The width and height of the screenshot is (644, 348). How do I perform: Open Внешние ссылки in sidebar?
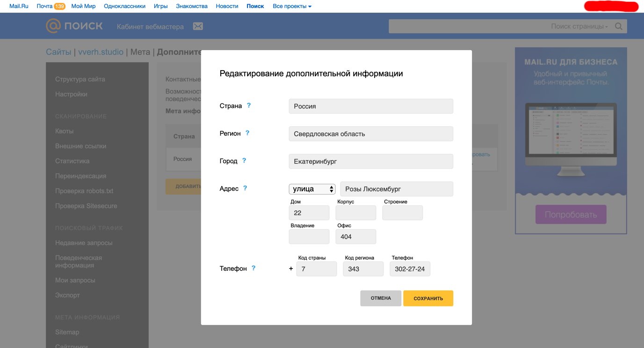[80, 146]
